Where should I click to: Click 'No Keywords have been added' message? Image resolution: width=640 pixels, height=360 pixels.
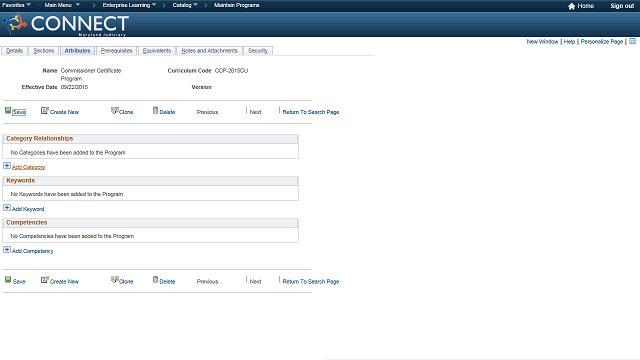67,194
